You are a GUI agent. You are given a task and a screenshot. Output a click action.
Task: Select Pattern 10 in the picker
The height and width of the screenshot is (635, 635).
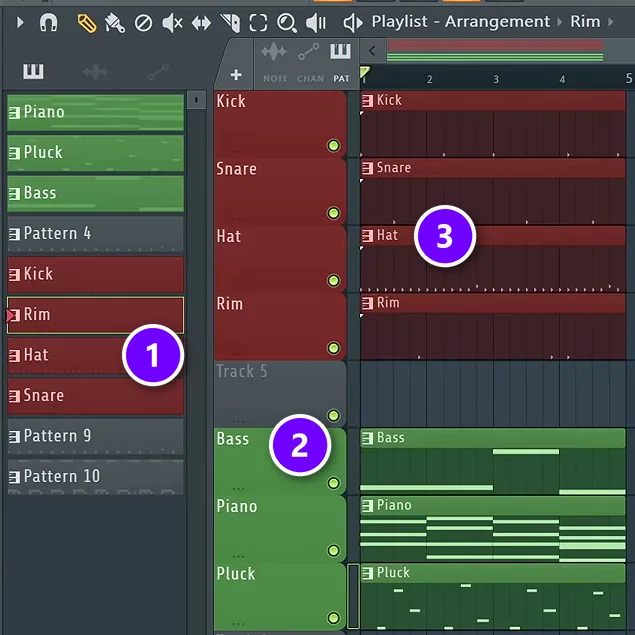pos(96,477)
